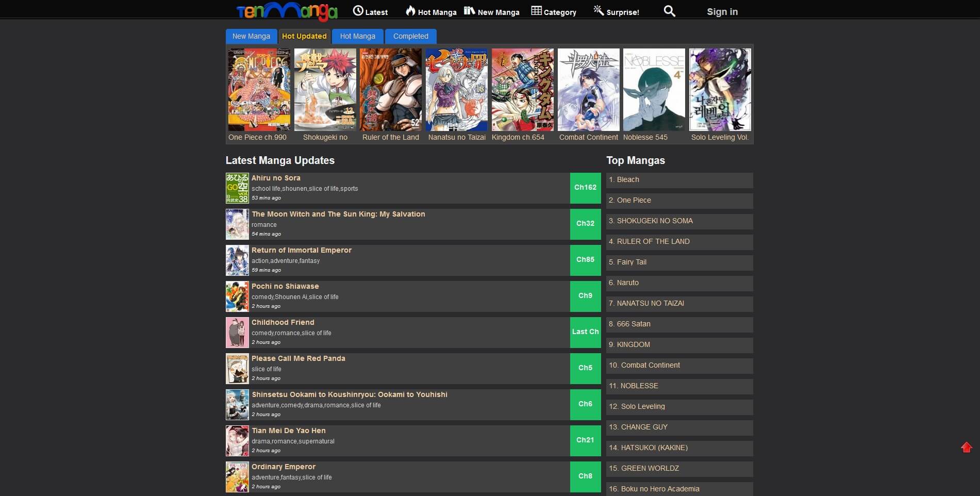Screen dimensions: 980x496
Task: Open search with magnifier icon
Action: [669, 11]
